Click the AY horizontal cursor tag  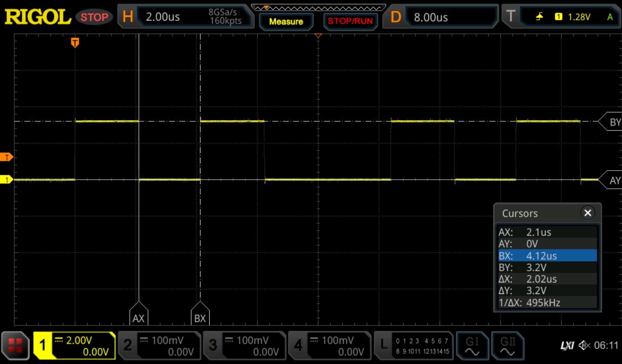pyautogui.click(x=610, y=180)
